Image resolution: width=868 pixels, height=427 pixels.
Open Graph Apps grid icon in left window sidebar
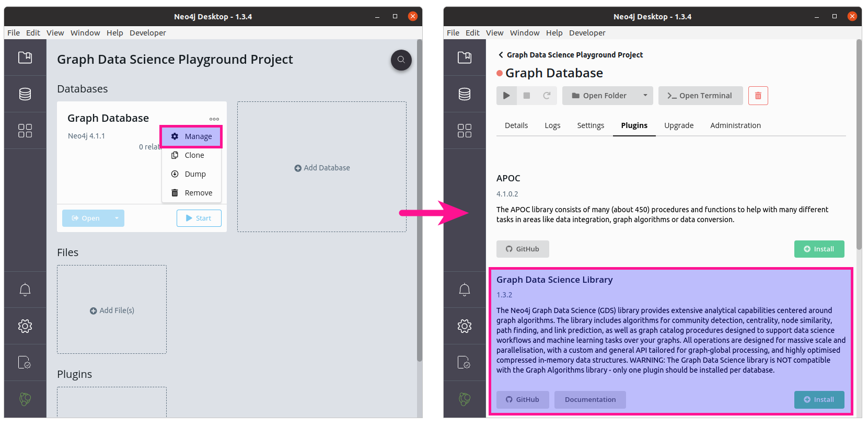[25, 131]
